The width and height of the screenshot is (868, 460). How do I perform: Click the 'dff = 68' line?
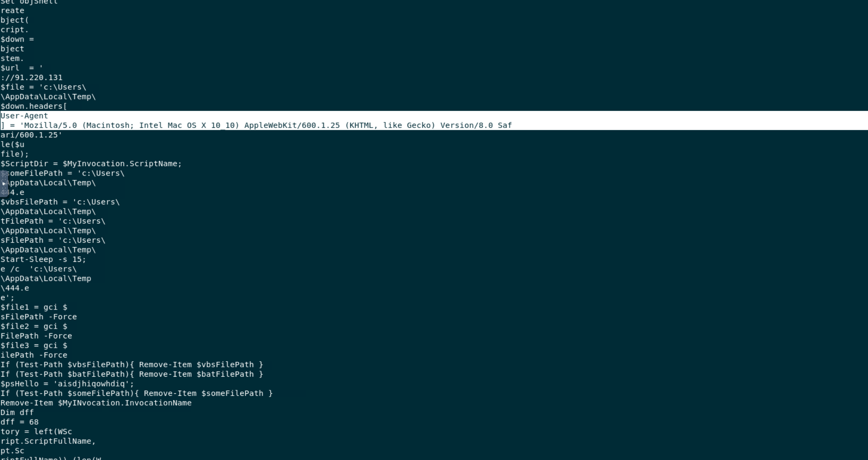(x=19, y=422)
